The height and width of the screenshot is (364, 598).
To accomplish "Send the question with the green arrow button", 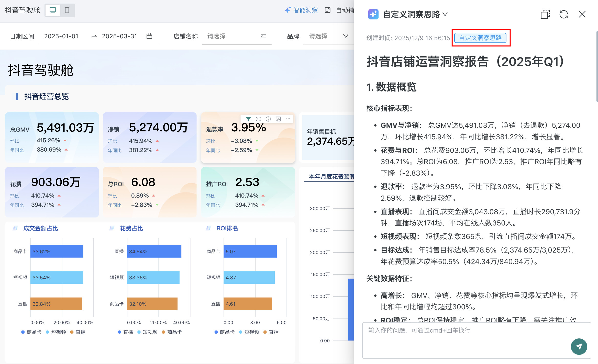I will click(x=579, y=346).
